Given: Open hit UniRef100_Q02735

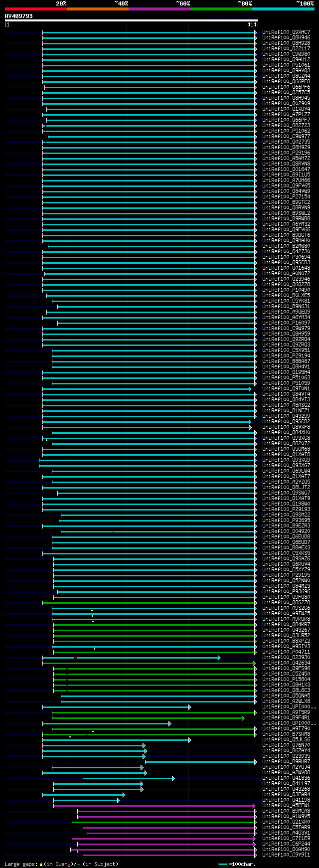Looking at the screenshot, I should 286,142.
